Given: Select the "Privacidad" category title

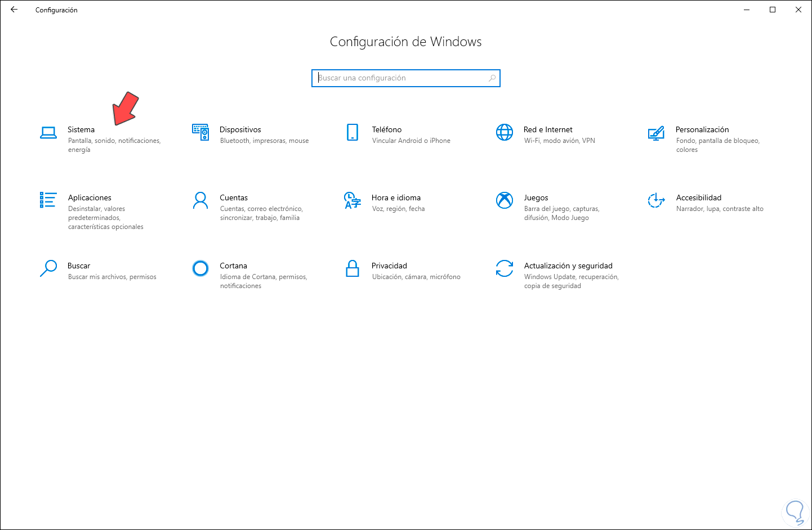Looking at the screenshot, I should 389,266.
